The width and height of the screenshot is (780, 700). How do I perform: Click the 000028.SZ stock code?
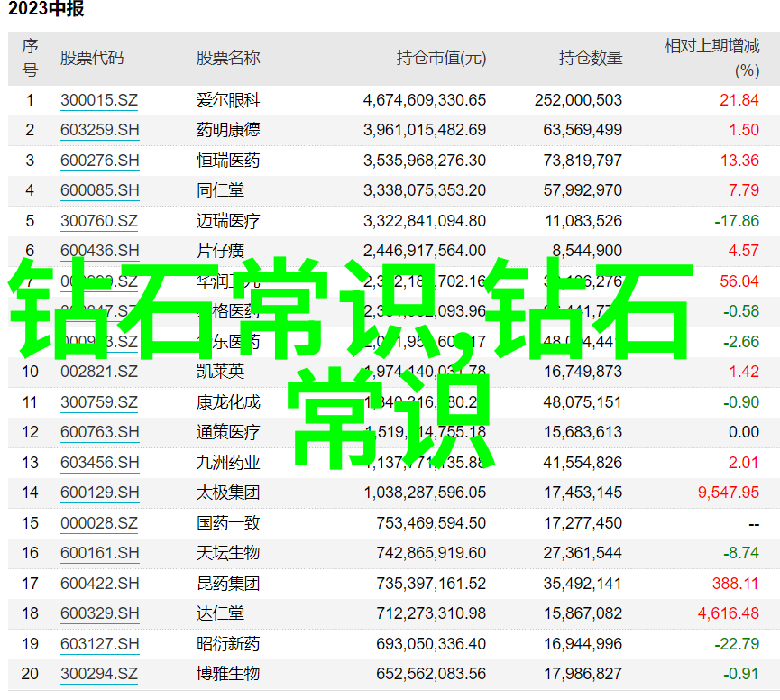[x=99, y=523]
